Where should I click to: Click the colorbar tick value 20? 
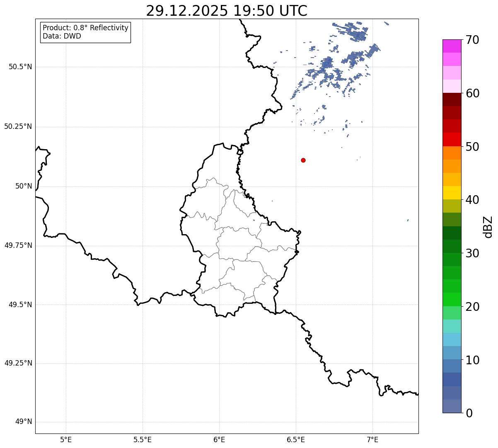[x=472, y=307]
